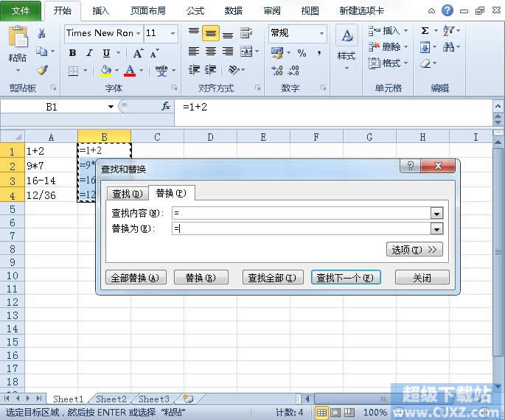Click the Format Painter brush icon
Viewport: 505px width, 420px height.
tap(42, 70)
